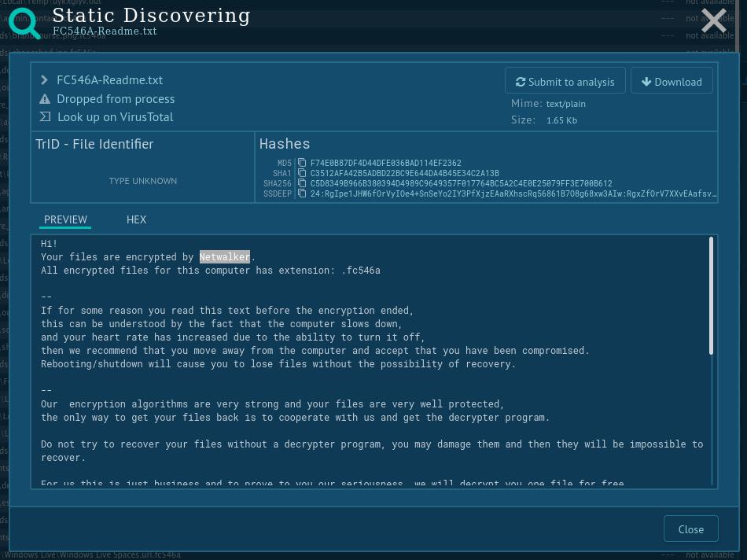Click the warning icon next to Dropped from process
Image resolution: width=747 pixels, height=560 pixels.
[45, 99]
